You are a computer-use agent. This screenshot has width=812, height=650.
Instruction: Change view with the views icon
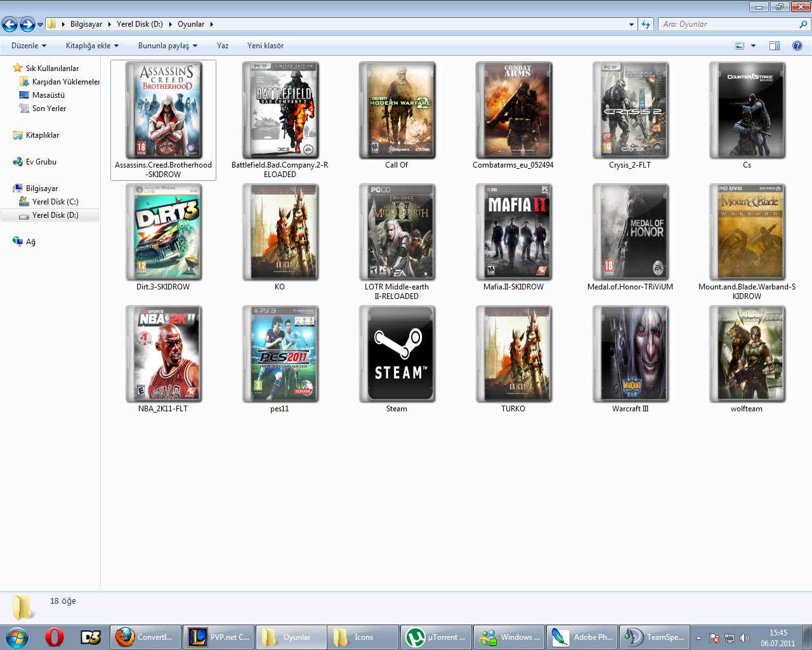tap(740, 46)
